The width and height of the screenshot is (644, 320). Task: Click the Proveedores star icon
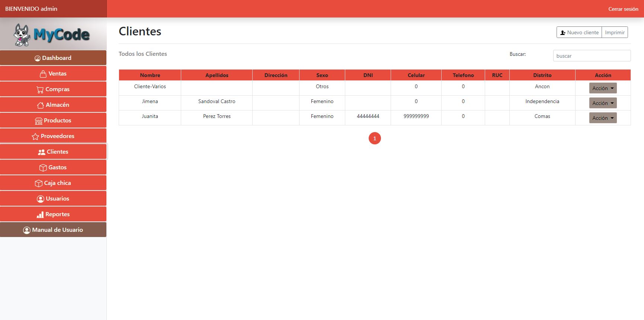[x=35, y=137]
